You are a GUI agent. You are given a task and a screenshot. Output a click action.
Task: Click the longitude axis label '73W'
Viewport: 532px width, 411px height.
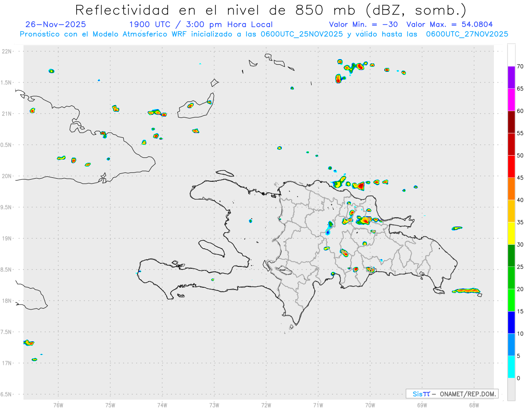point(214,405)
